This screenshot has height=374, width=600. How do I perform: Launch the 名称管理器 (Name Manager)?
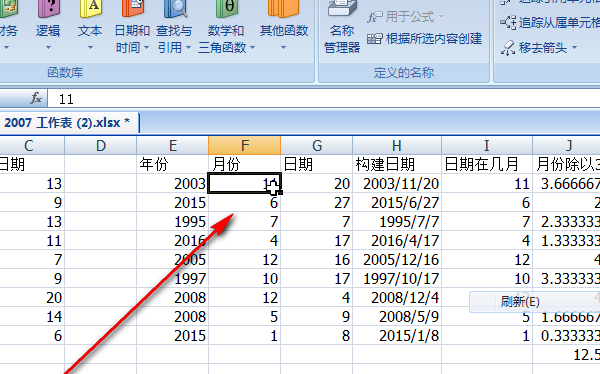click(342, 27)
